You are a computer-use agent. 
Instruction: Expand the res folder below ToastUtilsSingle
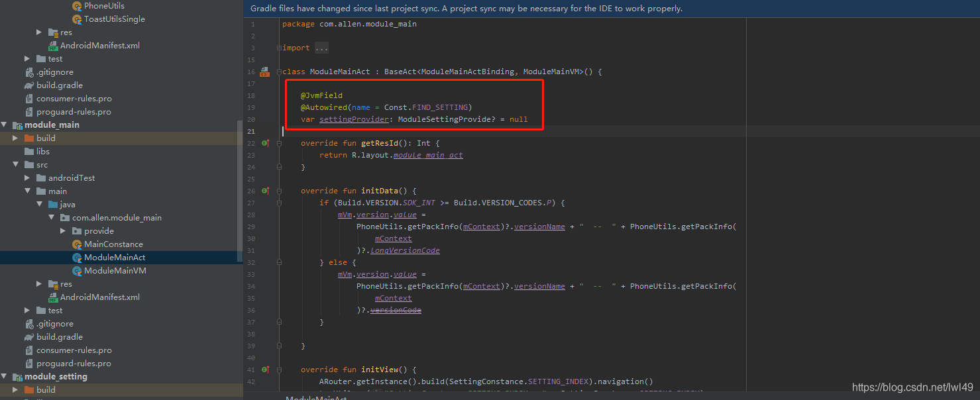point(39,32)
